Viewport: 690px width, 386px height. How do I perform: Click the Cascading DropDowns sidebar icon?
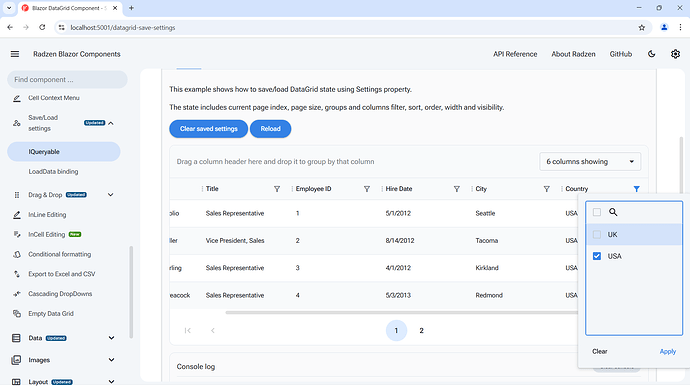(x=17, y=294)
